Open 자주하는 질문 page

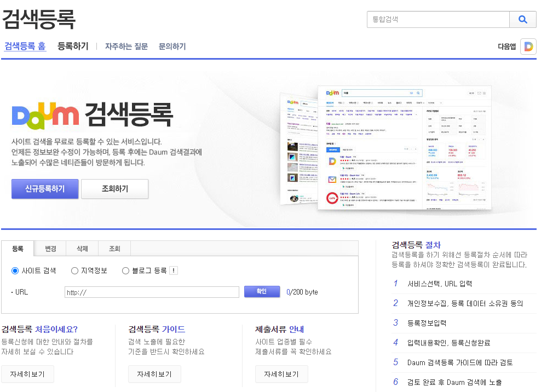[x=126, y=47]
